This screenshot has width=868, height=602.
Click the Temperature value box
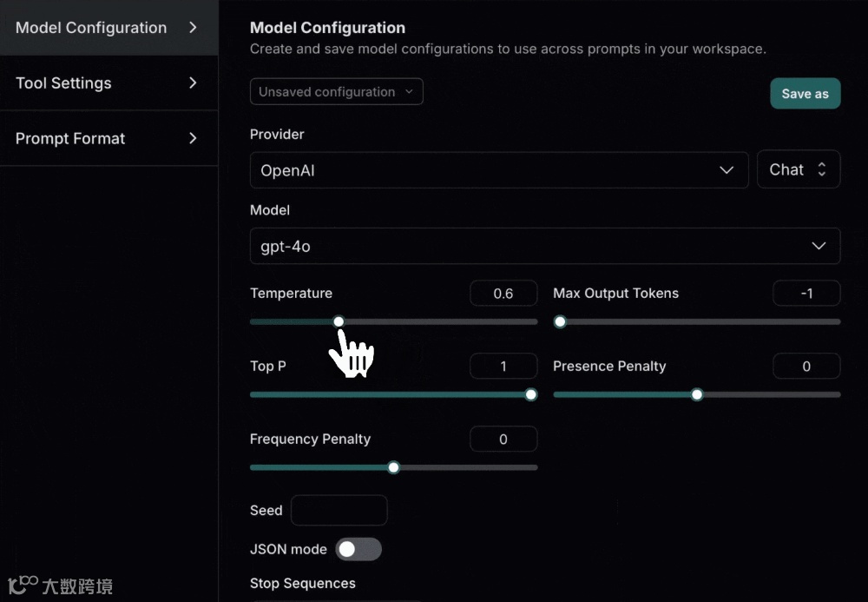click(503, 294)
